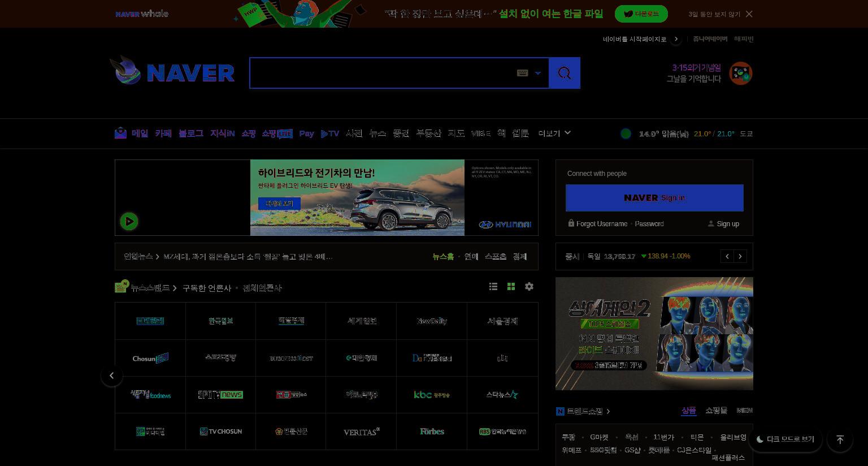This screenshot has height=466, width=868.
Task: Open the Chosun press logo tile
Action: [x=150, y=358]
